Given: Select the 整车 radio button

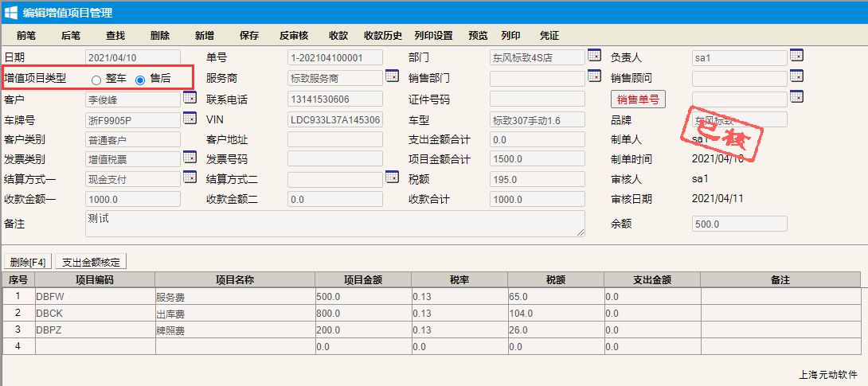Looking at the screenshot, I should tap(96, 80).
